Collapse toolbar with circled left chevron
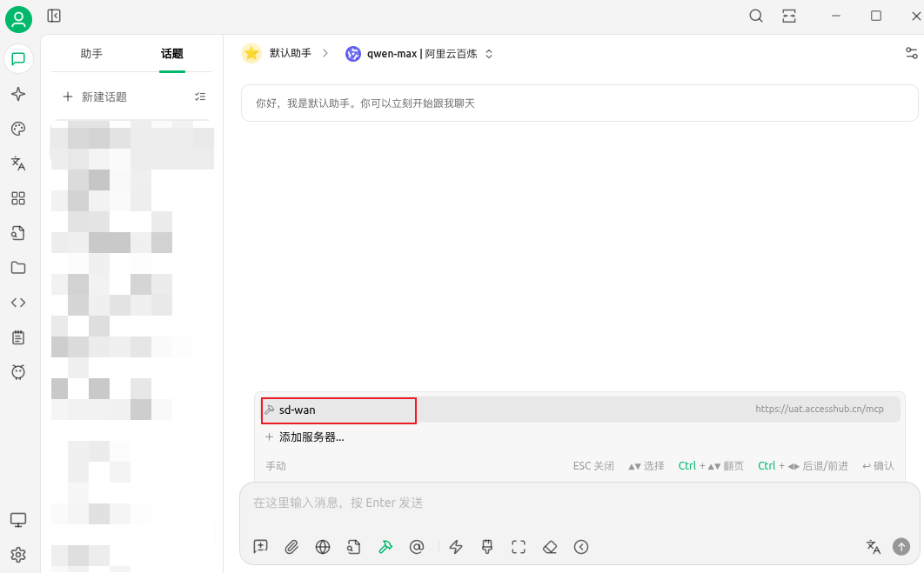This screenshot has width=924, height=573. (x=581, y=547)
